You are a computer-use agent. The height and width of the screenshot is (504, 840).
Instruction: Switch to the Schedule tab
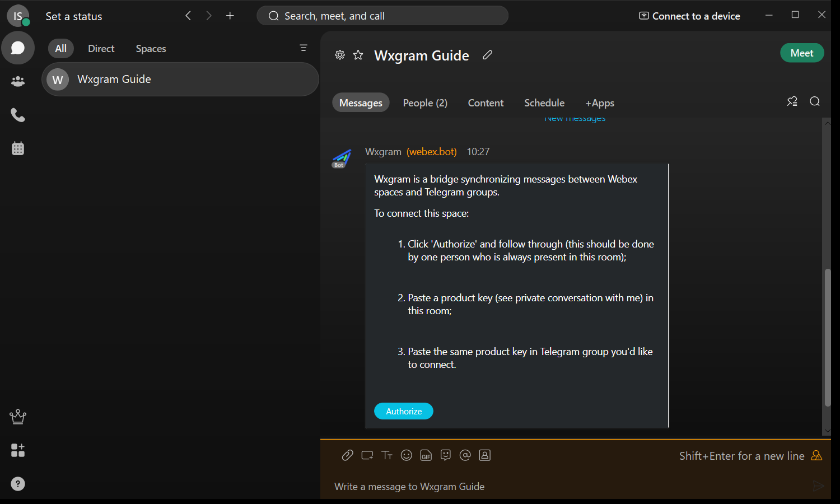click(x=544, y=103)
